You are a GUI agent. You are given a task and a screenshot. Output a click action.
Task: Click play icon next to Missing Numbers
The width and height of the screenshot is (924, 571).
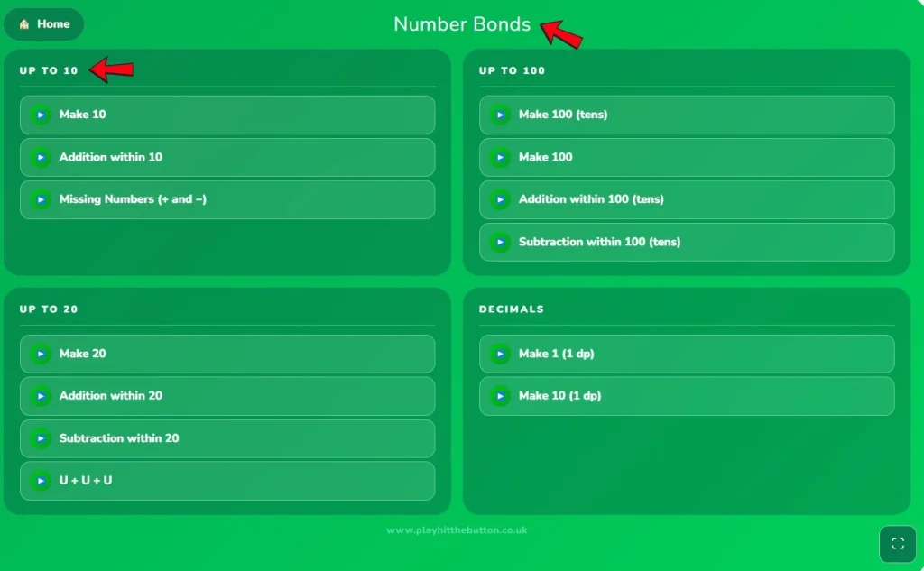pyautogui.click(x=41, y=199)
